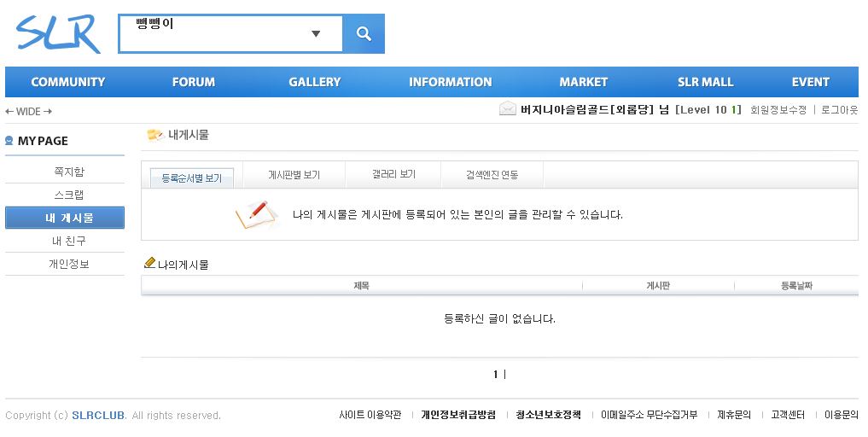Screen dimensions: 868x437
Task: Select the 갤러리 보기 tab
Action: (393, 175)
